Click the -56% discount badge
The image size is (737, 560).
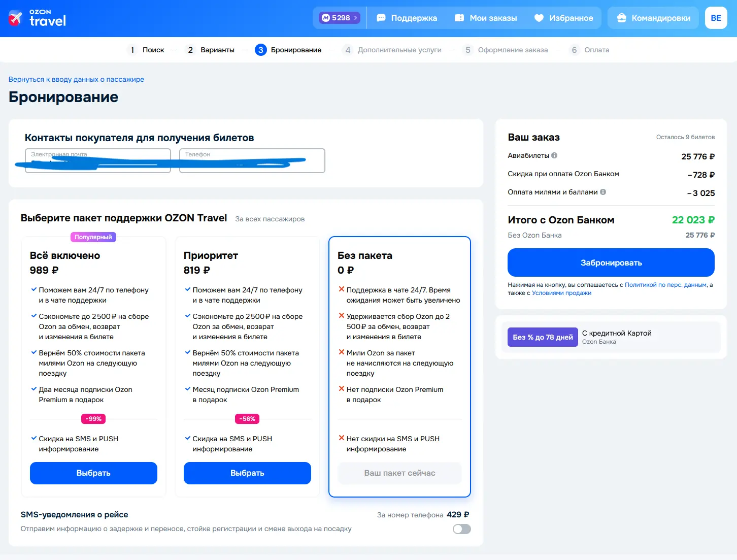247,419
